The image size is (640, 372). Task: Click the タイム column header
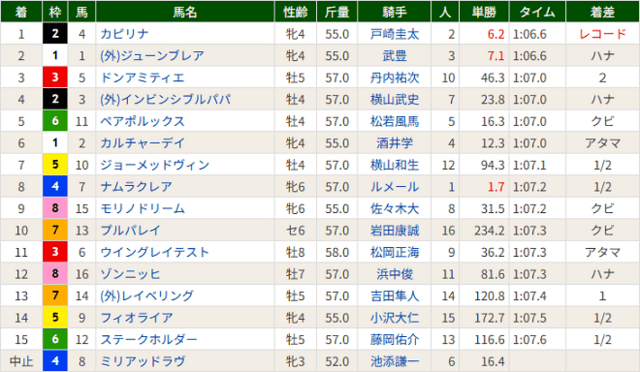pyautogui.click(x=537, y=11)
